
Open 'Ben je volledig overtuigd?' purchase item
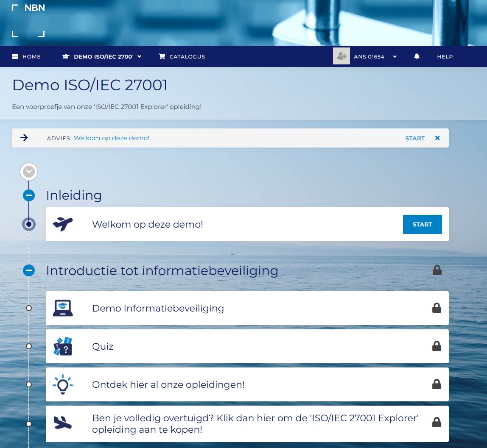coord(255,424)
